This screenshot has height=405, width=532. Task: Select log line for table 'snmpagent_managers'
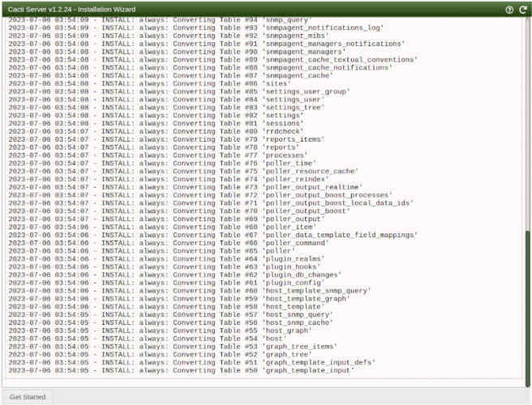click(177, 52)
